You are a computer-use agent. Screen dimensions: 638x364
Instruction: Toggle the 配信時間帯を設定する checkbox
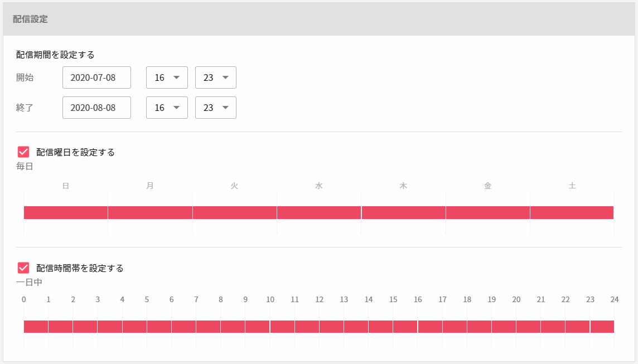click(x=23, y=268)
